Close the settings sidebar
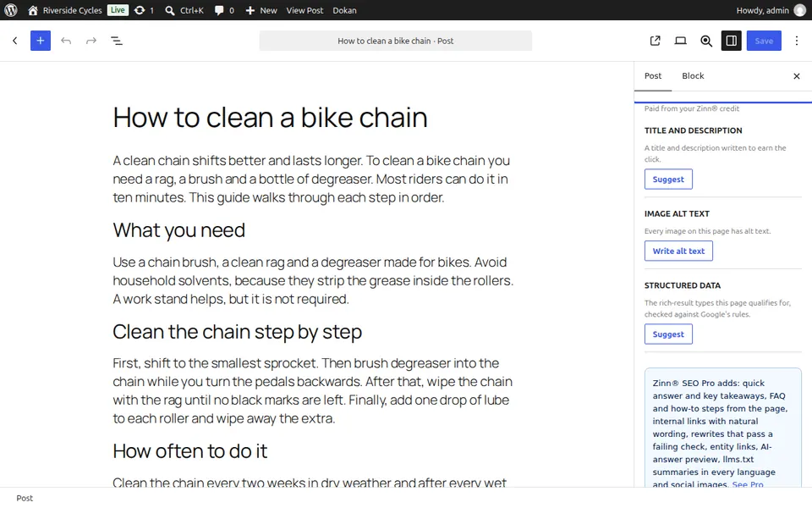812x508 pixels. tap(797, 76)
